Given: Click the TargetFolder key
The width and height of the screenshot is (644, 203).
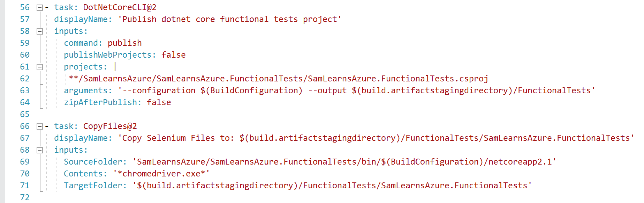Looking at the screenshot, I should 93,186.
